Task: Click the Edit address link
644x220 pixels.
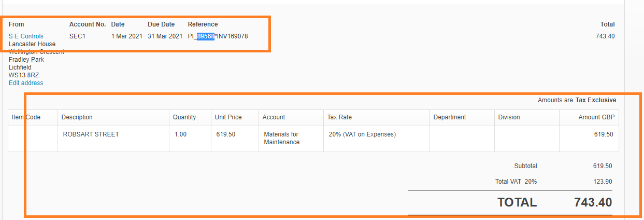Action: 26,83
